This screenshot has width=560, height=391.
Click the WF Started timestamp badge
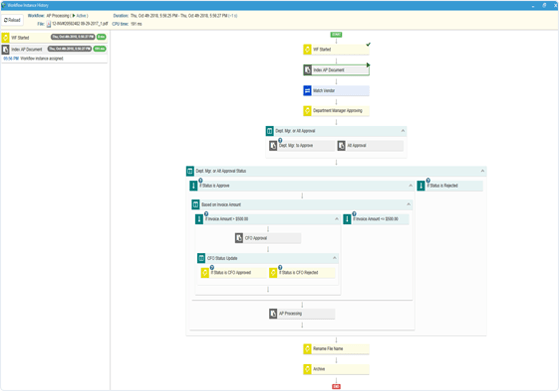[x=73, y=37]
